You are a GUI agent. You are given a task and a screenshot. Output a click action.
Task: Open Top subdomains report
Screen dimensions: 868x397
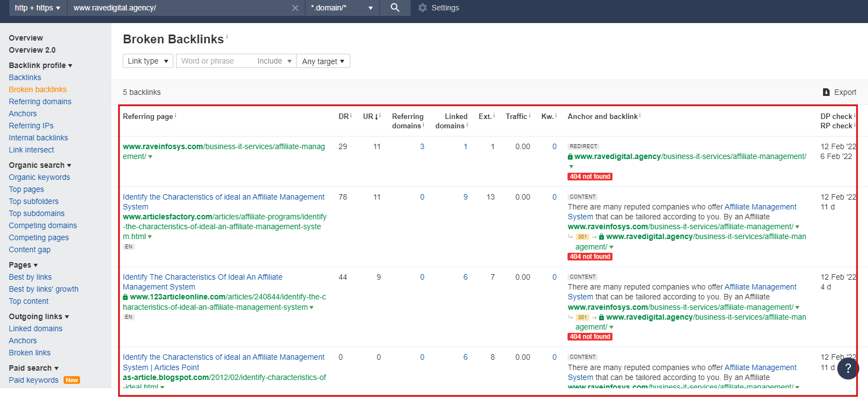[37, 213]
